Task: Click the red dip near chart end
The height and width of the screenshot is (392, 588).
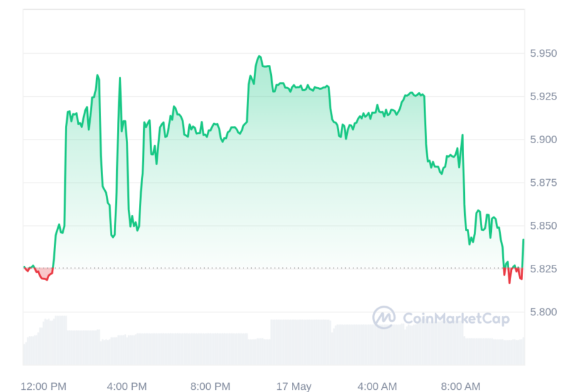Action: pyautogui.click(x=513, y=275)
